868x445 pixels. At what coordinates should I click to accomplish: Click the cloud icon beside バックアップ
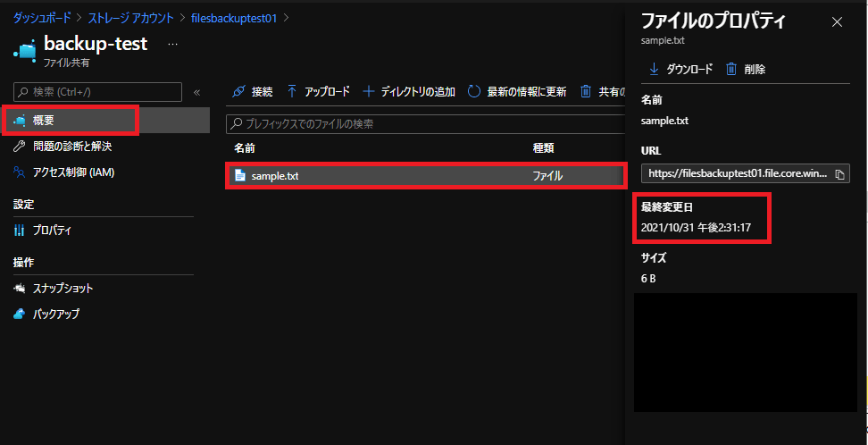[20, 315]
